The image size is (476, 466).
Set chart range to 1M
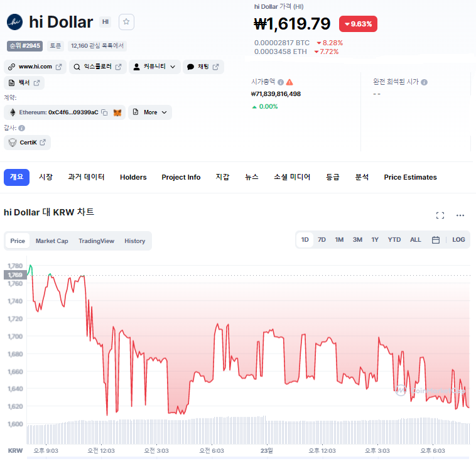point(339,240)
